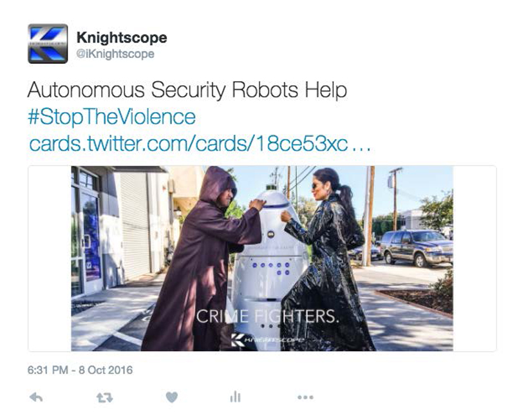
Task: Like the tweet with heart icon
Action: pos(172,397)
